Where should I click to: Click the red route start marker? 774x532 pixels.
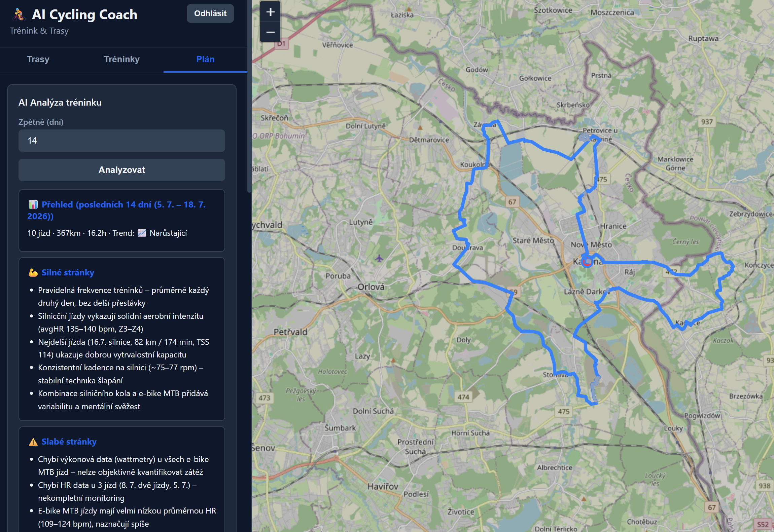point(587,262)
